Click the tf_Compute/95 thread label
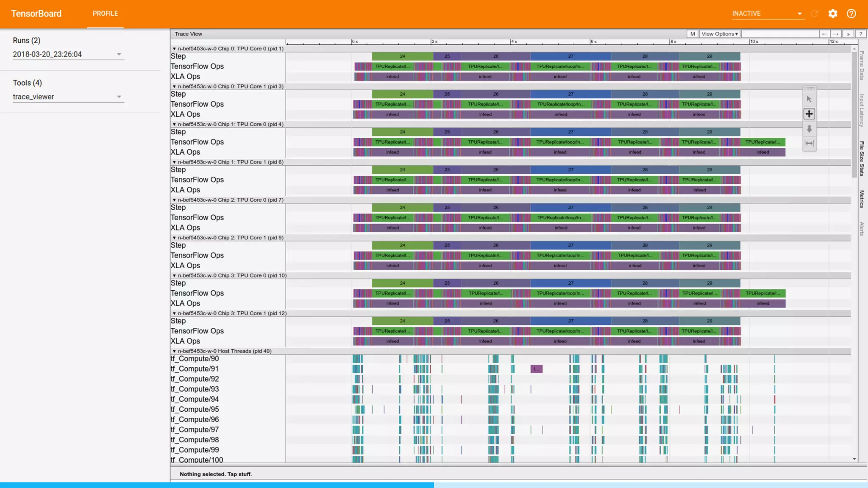868x488 pixels. tap(195, 409)
